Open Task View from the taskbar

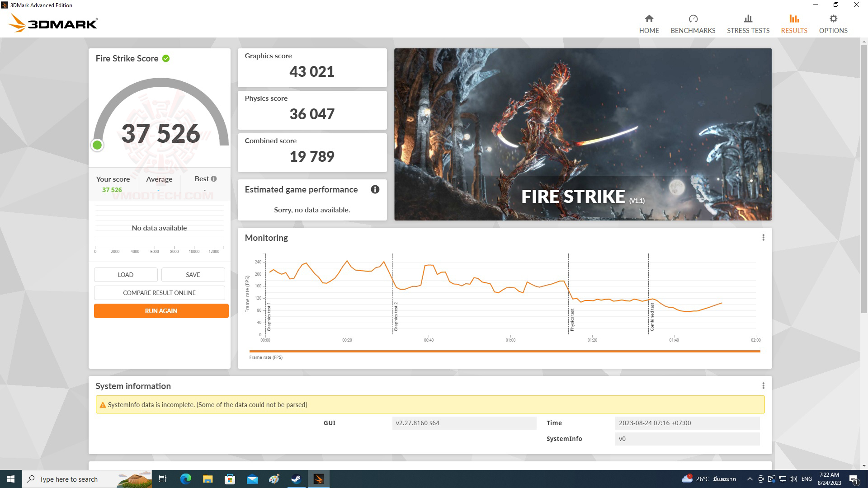163,479
